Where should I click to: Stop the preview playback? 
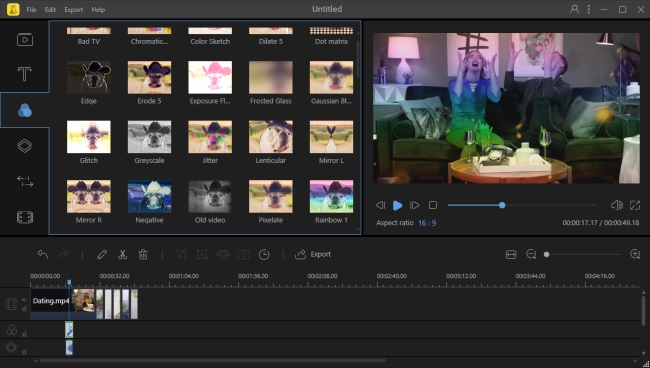pyautogui.click(x=433, y=205)
